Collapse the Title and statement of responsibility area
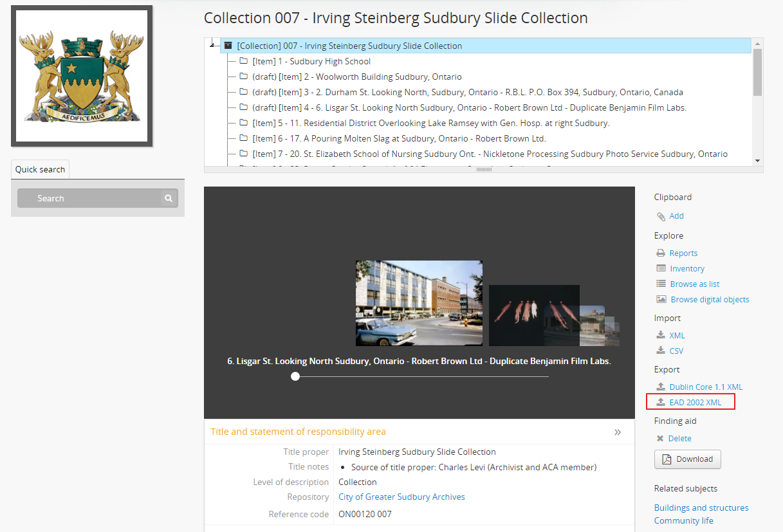Image resolution: width=783 pixels, height=532 pixels. pyautogui.click(x=617, y=432)
